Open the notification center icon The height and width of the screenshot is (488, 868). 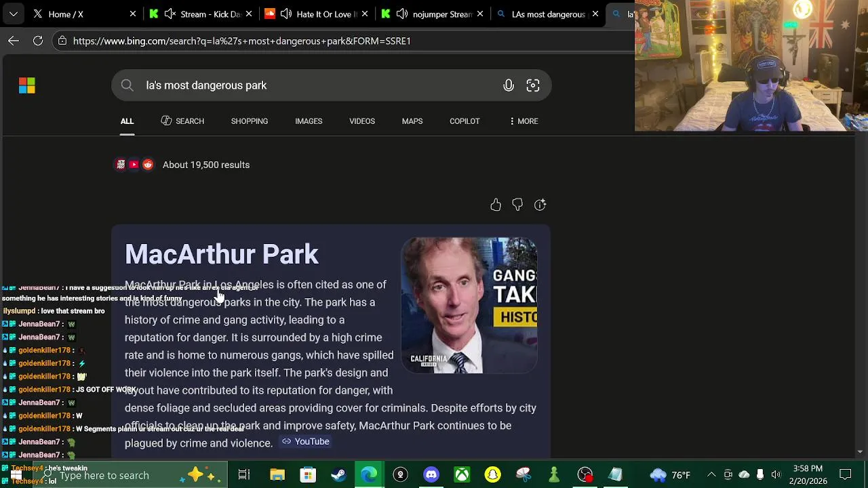846,475
